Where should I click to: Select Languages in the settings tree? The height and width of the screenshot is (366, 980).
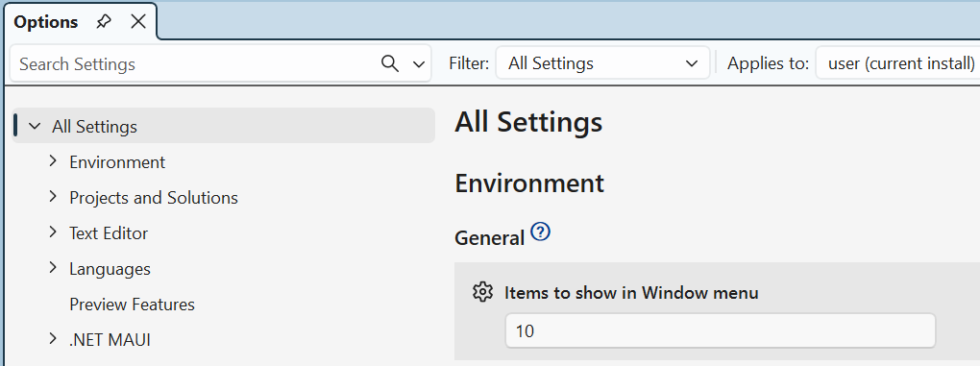pyautogui.click(x=110, y=269)
